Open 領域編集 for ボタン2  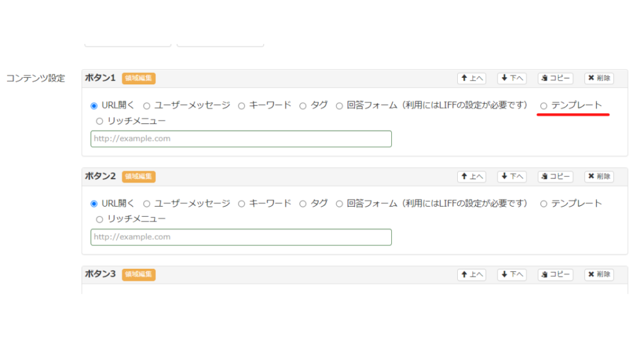pos(138,177)
